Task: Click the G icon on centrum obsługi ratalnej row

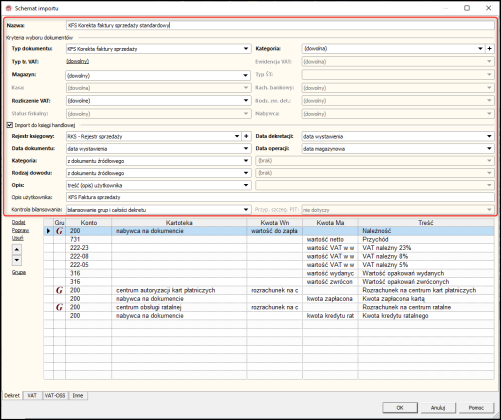Action: point(60,307)
